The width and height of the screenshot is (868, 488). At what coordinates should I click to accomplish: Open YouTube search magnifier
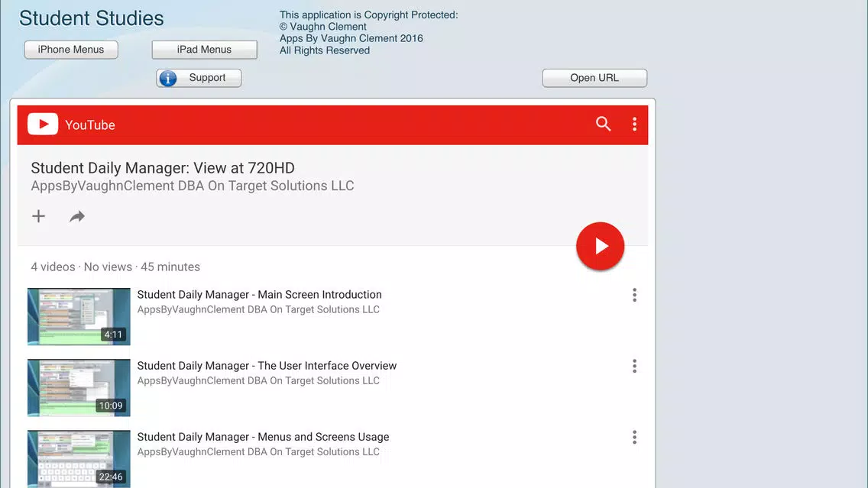(x=603, y=124)
